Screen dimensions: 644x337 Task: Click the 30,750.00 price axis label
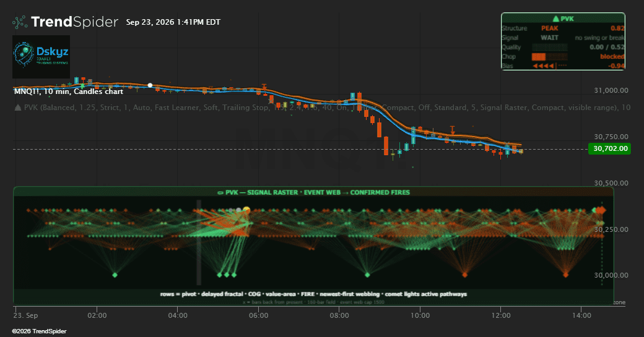(x=611, y=137)
